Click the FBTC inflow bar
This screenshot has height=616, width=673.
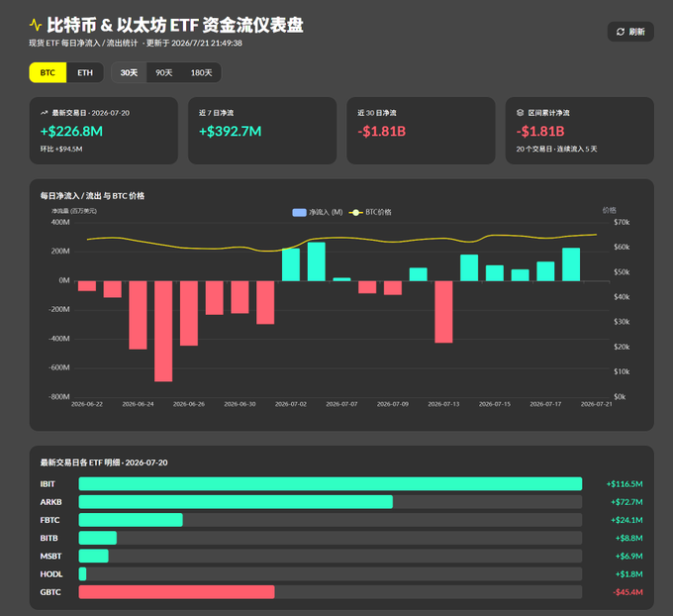[x=131, y=520]
